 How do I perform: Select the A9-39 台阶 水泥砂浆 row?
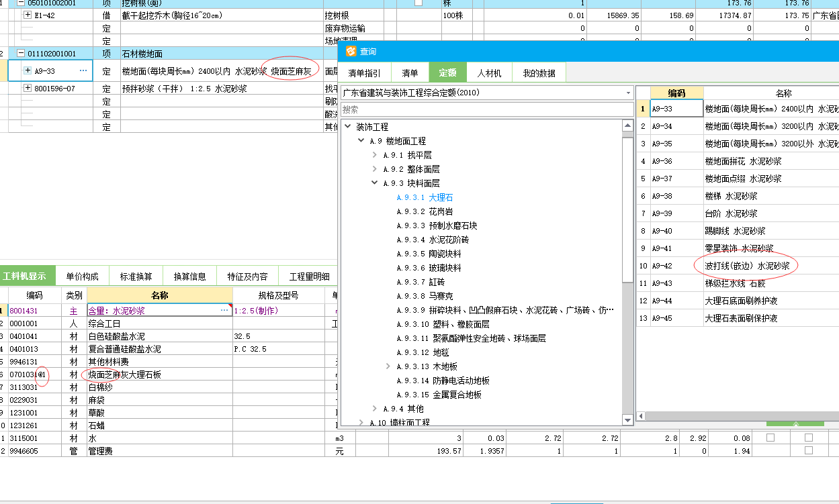point(738,213)
